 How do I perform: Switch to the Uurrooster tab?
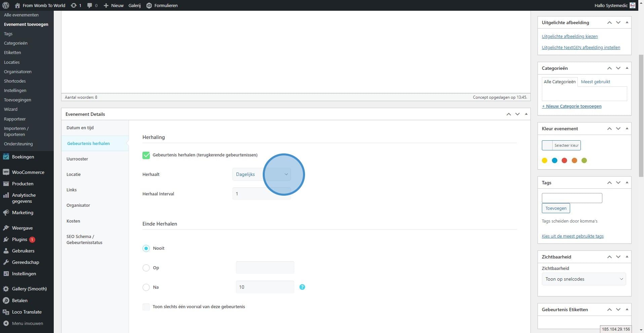pyautogui.click(x=77, y=159)
